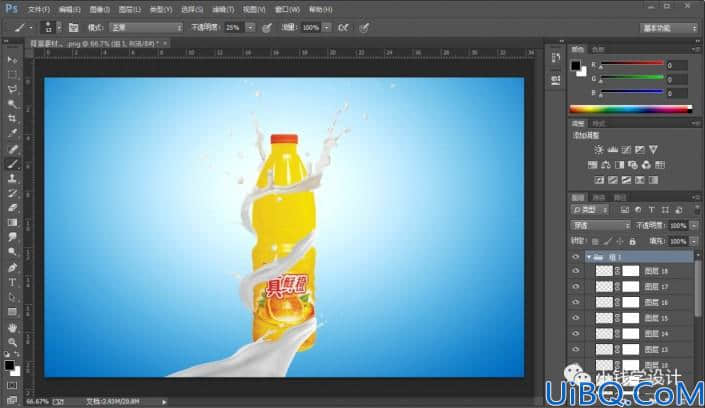Select the Path Selection tool
Viewport: 705px width, 408px height.
[12, 297]
